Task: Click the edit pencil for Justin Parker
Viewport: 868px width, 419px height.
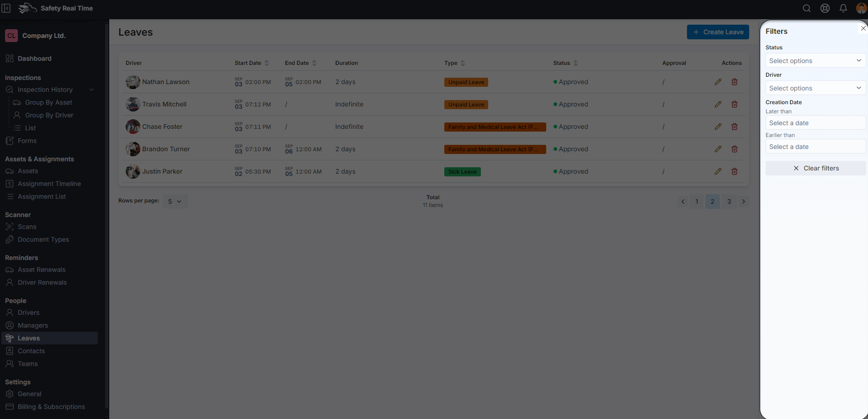Action: (x=718, y=171)
